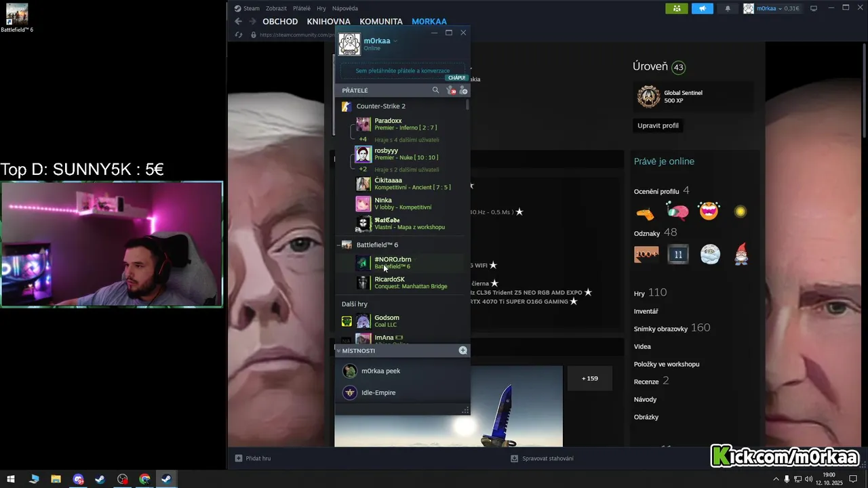Click the knife item showcase thumbnail
868x488 pixels.
448,406
